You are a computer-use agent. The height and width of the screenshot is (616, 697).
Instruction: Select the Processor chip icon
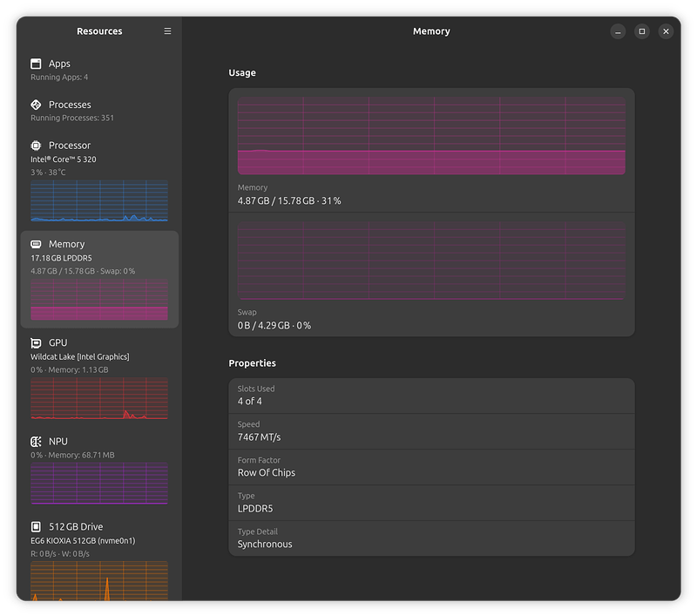(x=36, y=146)
